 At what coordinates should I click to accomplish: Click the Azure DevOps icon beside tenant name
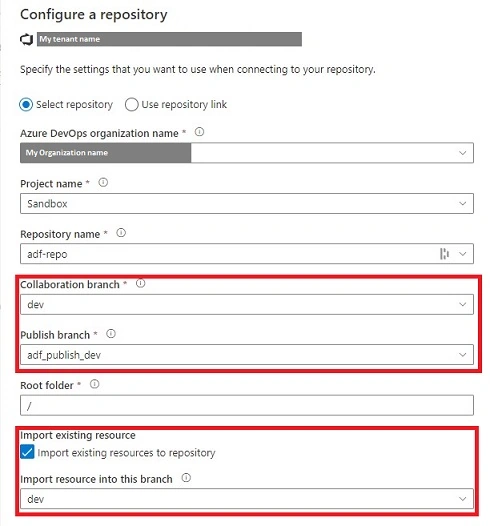pyautogui.click(x=26, y=40)
